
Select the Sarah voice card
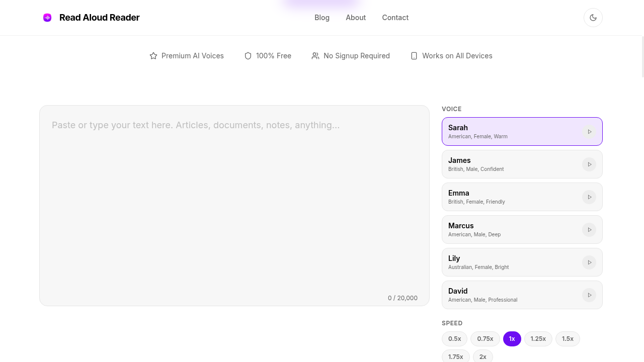point(522,132)
